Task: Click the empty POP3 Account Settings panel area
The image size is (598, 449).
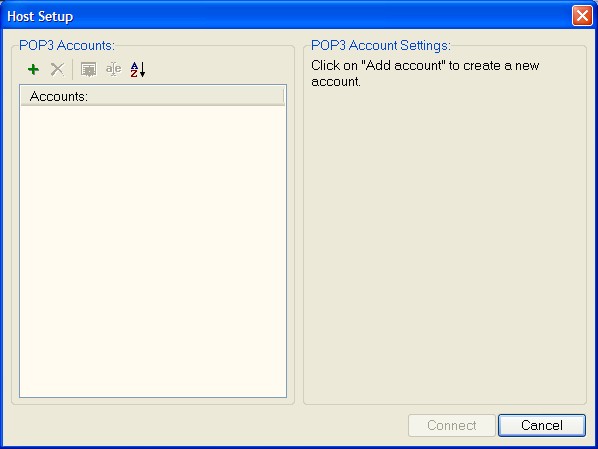Action: click(x=445, y=244)
